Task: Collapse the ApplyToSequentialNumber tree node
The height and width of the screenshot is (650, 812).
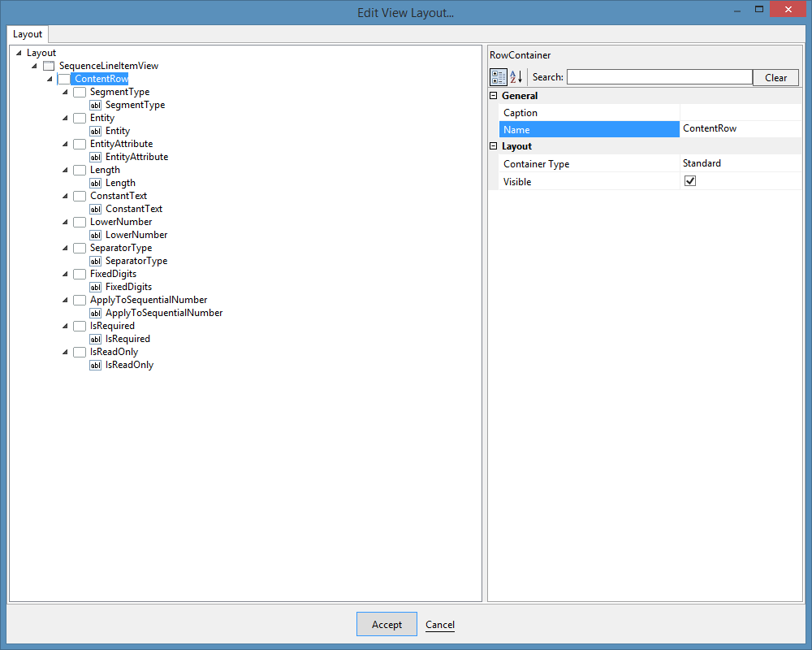Action: click(x=65, y=300)
